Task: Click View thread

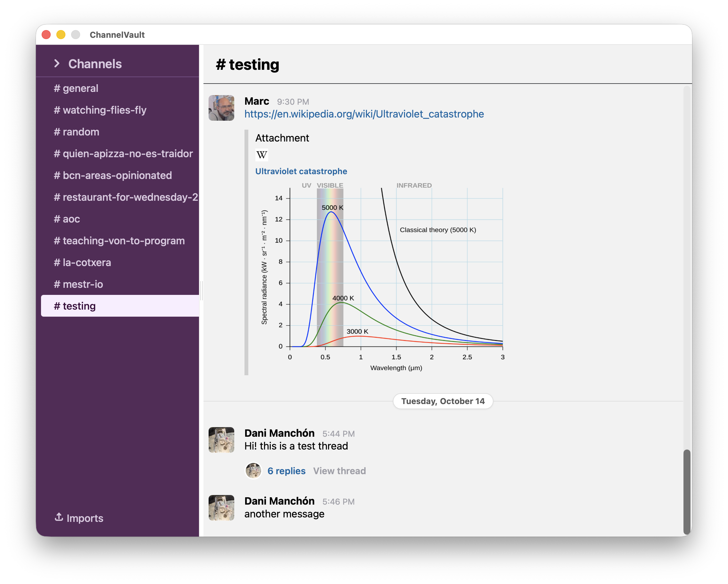Action: click(339, 471)
